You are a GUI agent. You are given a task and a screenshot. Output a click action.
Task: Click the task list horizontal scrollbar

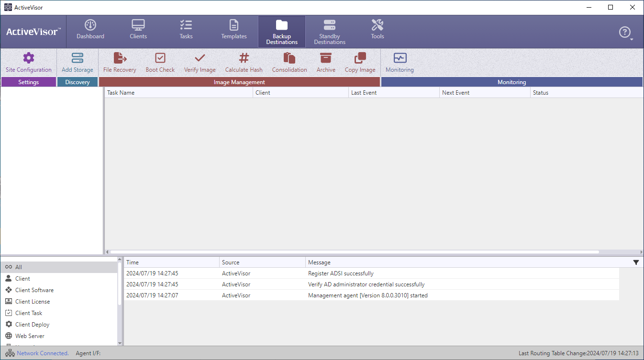(354, 251)
